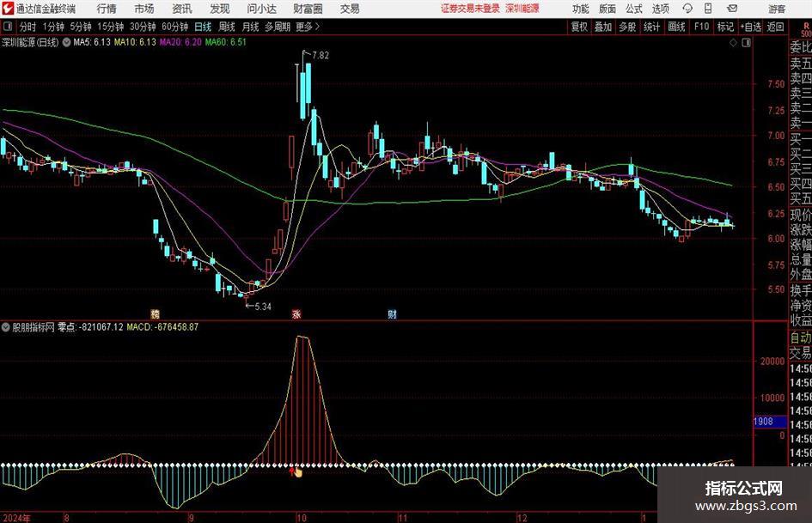
Task: Click the 7.82 high price label
Action: click(x=321, y=56)
